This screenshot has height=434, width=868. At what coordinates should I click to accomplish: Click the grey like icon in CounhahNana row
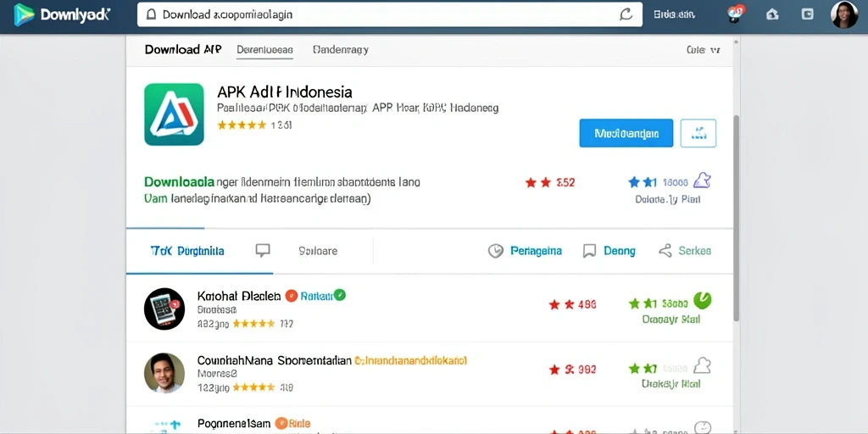pyautogui.click(x=702, y=365)
